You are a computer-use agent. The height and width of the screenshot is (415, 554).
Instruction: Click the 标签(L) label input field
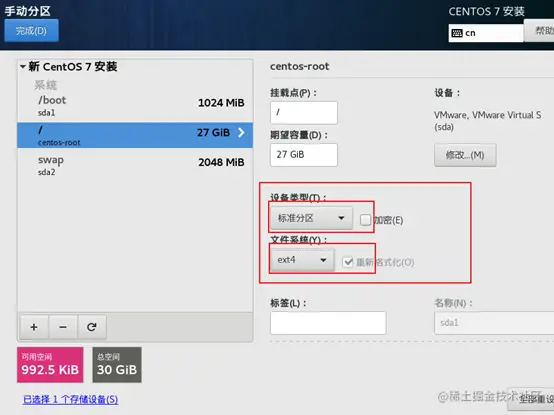pos(328,323)
